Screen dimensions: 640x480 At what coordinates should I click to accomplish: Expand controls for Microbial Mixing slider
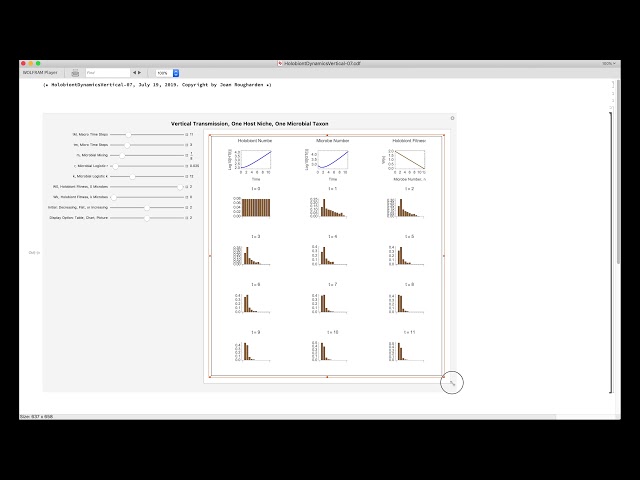click(x=187, y=156)
